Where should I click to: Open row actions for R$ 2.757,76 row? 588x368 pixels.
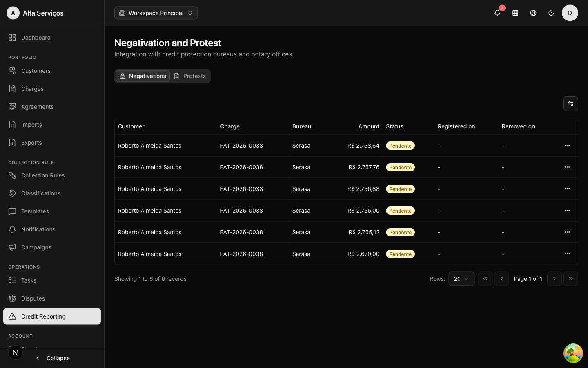pyautogui.click(x=567, y=167)
